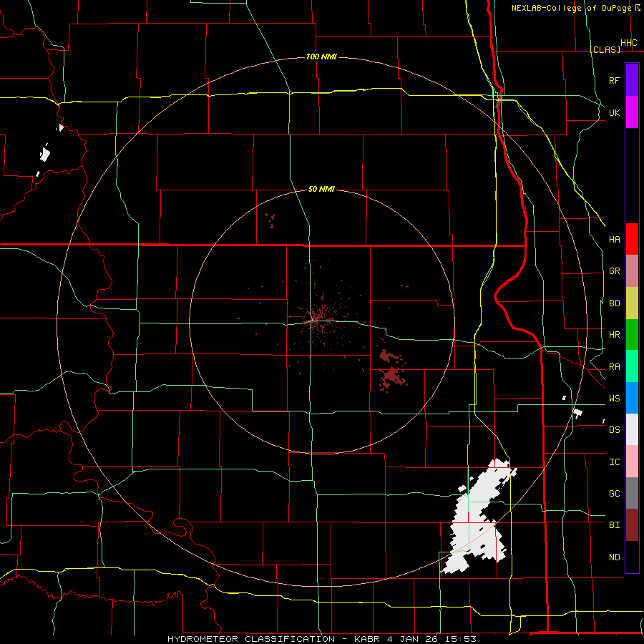Pick the dark green HR legend swatch
The width and height of the screenshot is (644, 644).
click(x=632, y=335)
